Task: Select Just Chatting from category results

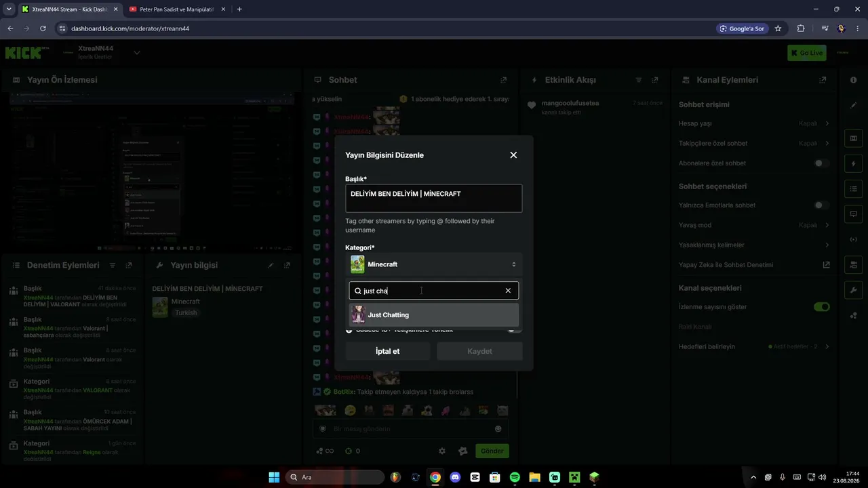Action: 433,314
